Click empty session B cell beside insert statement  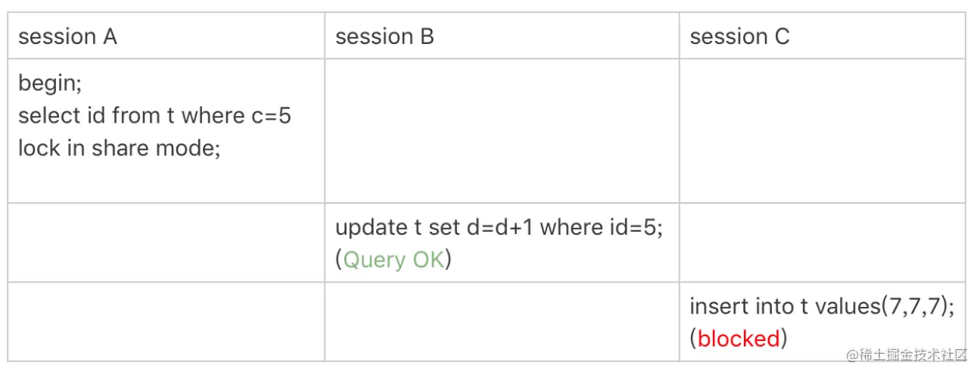502,321
